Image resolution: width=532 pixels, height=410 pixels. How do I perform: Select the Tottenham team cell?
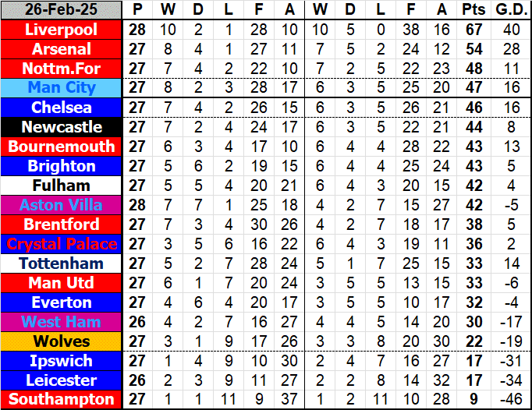[x=62, y=263]
